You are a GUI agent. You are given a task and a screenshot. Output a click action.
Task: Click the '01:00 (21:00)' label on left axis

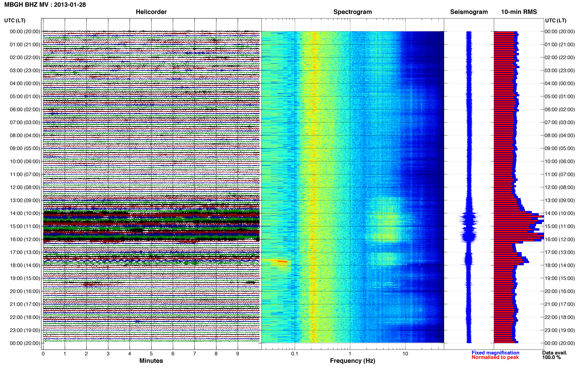[x=25, y=45]
